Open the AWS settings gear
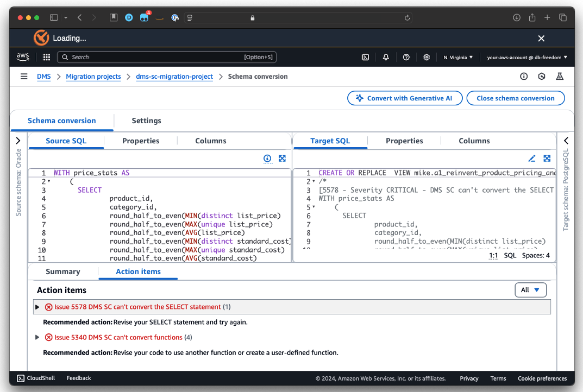The width and height of the screenshot is (583, 392). (x=427, y=57)
